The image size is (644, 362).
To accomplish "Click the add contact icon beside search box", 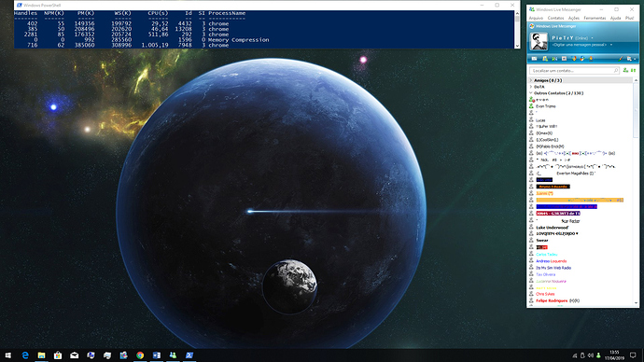I will click(625, 70).
